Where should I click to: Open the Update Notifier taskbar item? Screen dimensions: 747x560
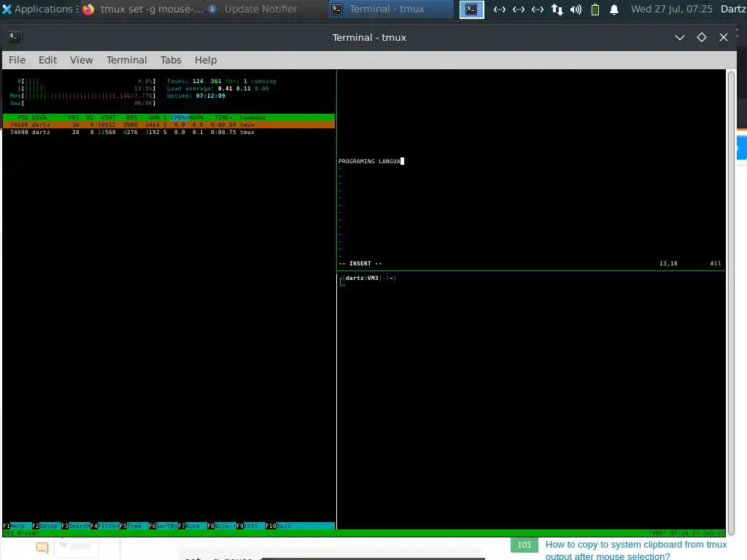253,9
